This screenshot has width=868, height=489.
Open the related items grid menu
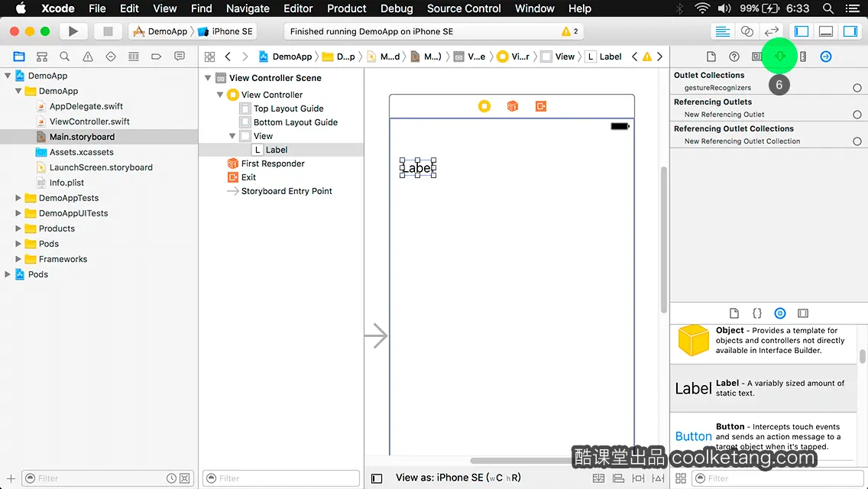pos(210,57)
